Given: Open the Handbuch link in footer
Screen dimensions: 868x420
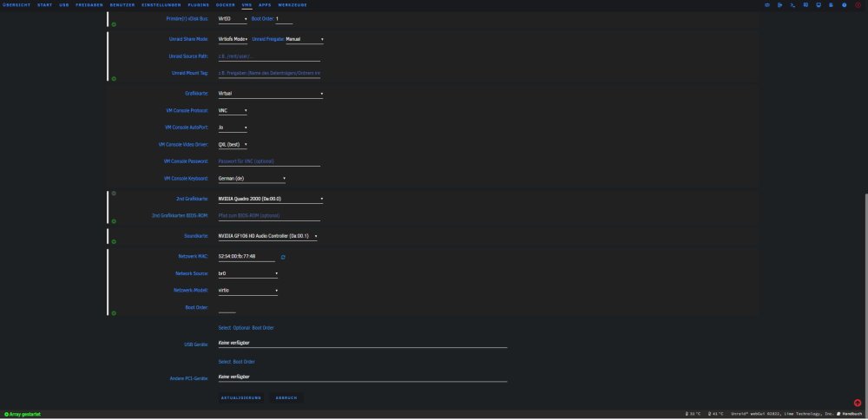Looking at the screenshot, I should (x=851, y=414).
